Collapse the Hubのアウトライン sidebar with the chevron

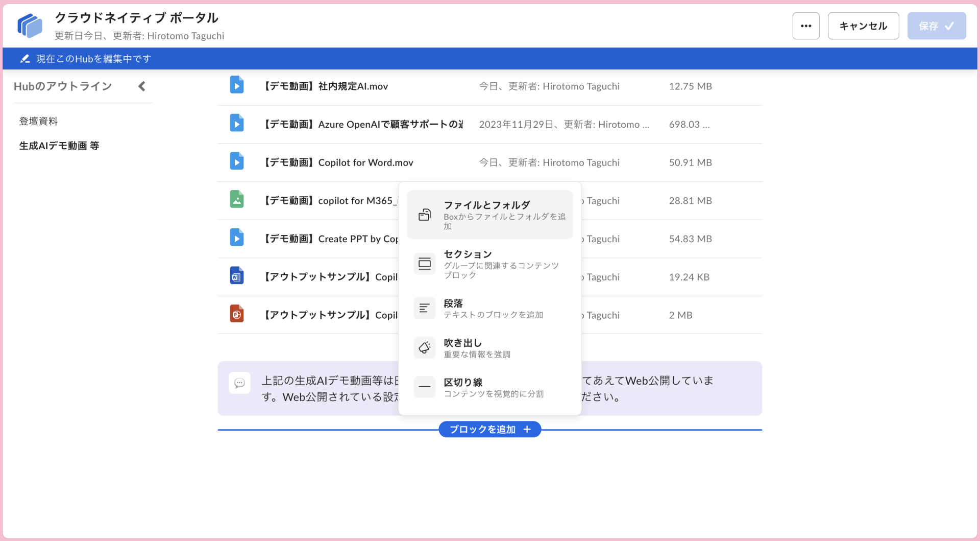pos(141,86)
